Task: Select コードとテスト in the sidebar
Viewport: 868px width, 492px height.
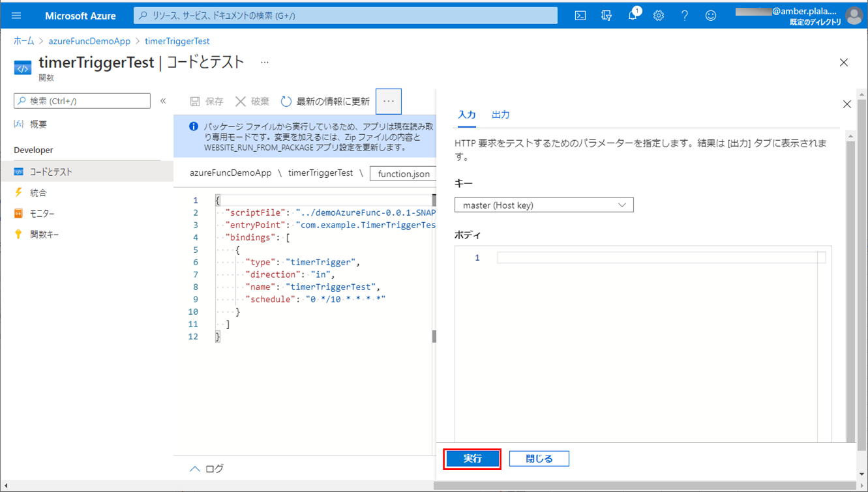Action: [87, 172]
